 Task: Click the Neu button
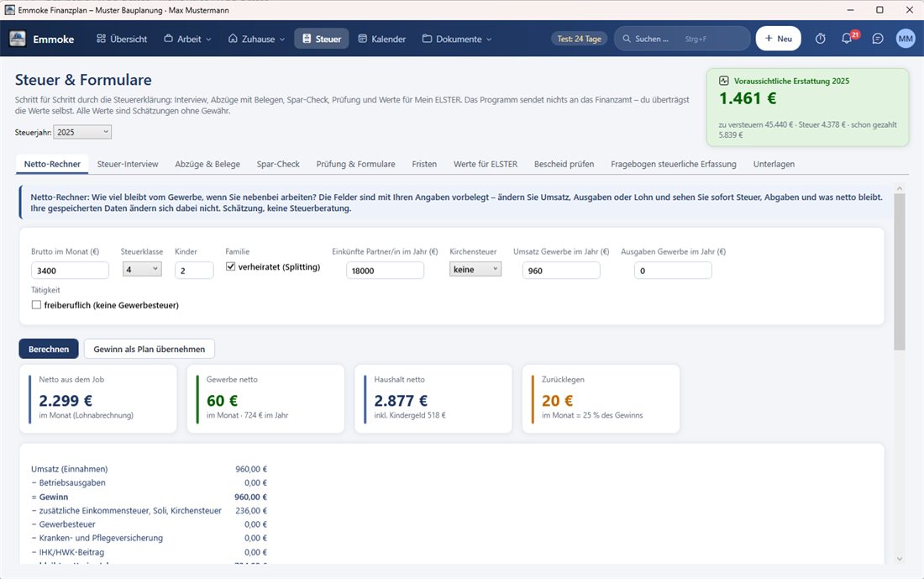coord(779,39)
